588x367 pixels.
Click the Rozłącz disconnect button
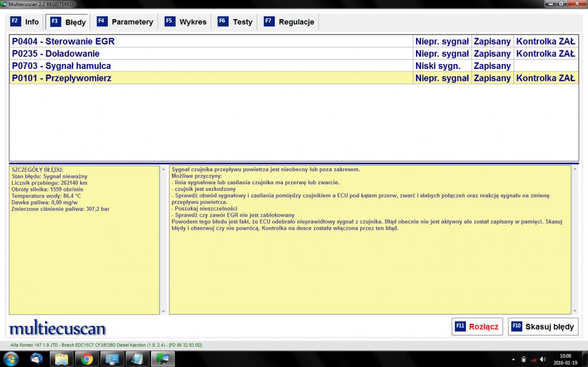coord(477,327)
